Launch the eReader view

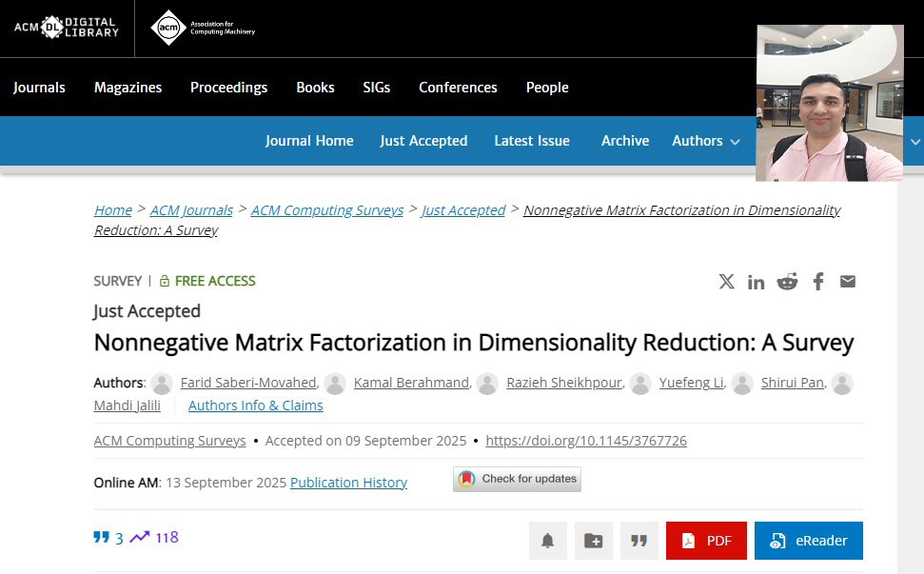[x=808, y=541]
